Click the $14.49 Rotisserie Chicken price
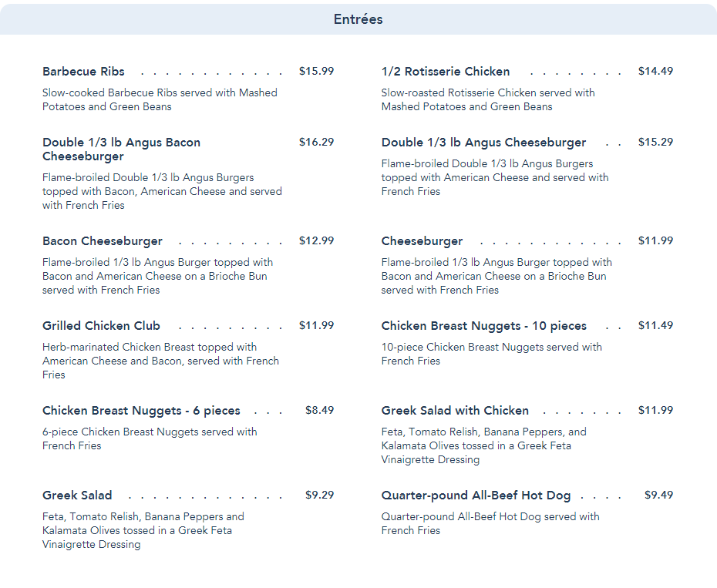The height and width of the screenshot is (588, 717). (x=655, y=72)
